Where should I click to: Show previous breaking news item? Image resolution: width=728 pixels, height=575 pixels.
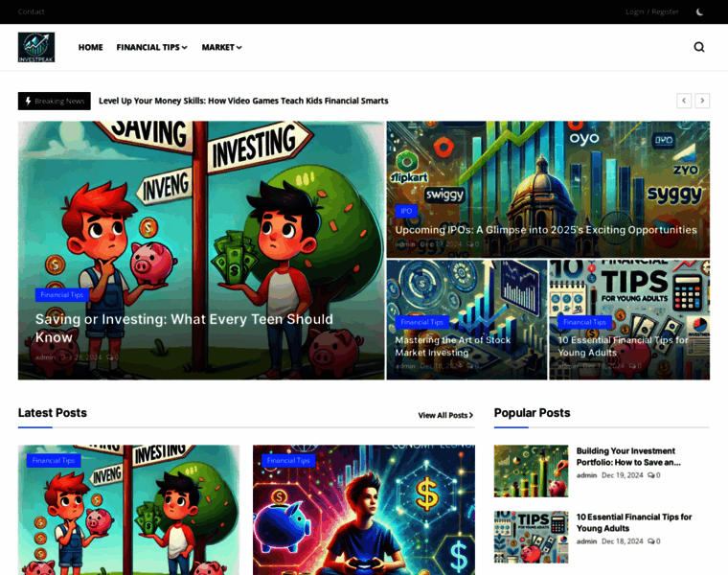point(684,101)
